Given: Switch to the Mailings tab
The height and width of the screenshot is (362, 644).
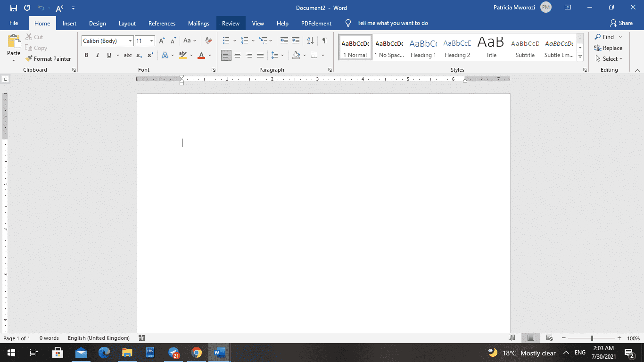Looking at the screenshot, I should (x=198, y=23).
